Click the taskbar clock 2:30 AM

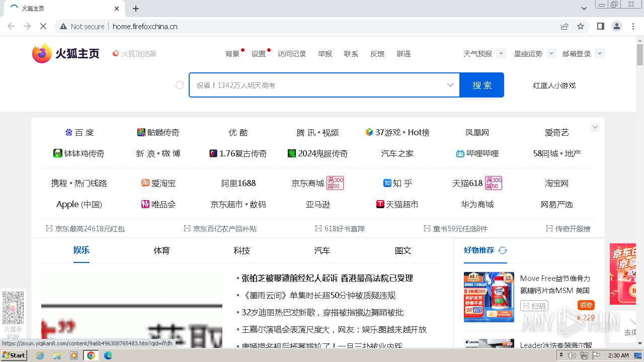[x=618, y=355]
